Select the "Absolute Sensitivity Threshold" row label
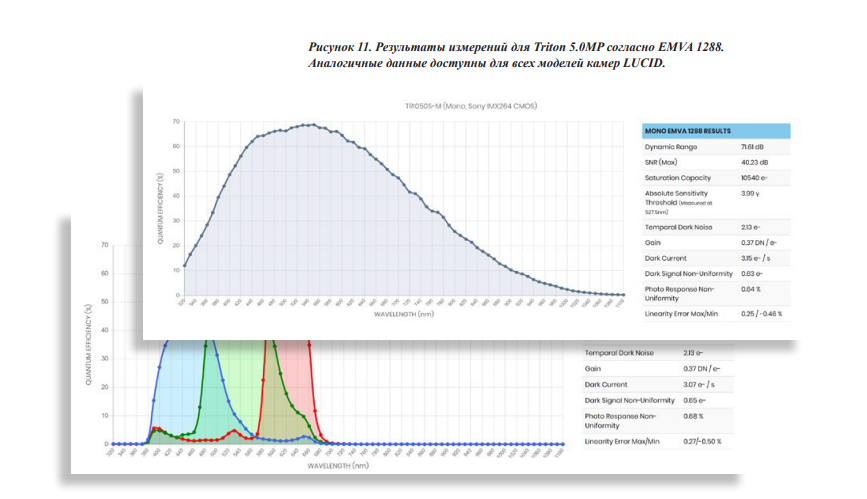Viewport: 867px width, 499px height. 678,202
